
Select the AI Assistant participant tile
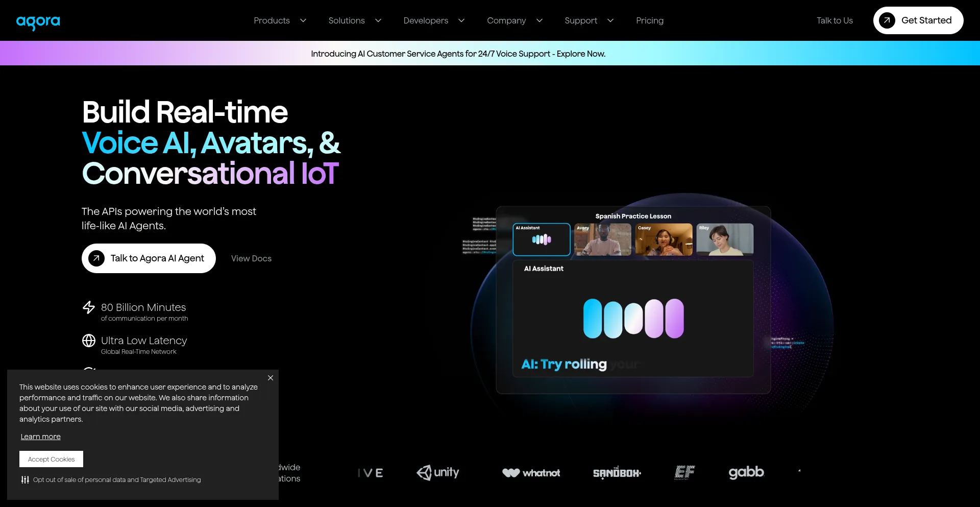[x=542, y=239]
